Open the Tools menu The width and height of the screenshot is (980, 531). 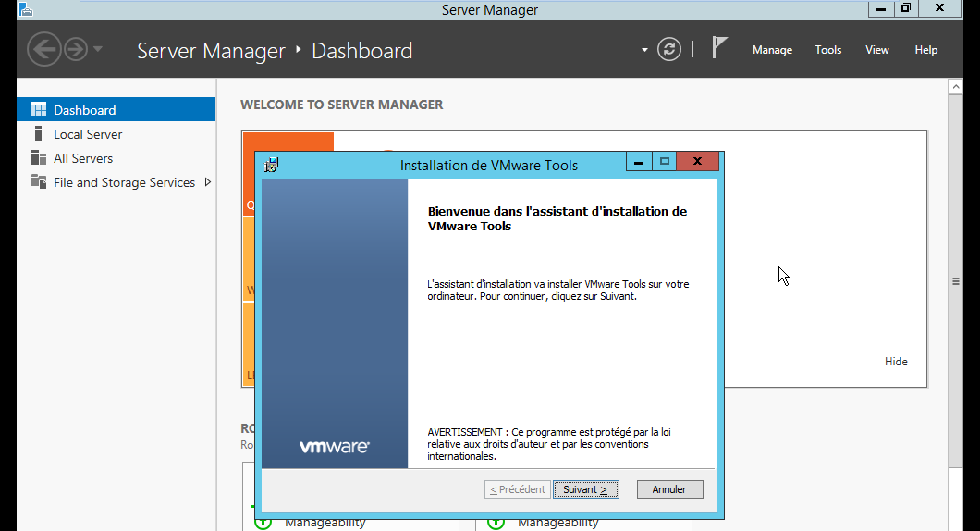(x=828, y=50)
